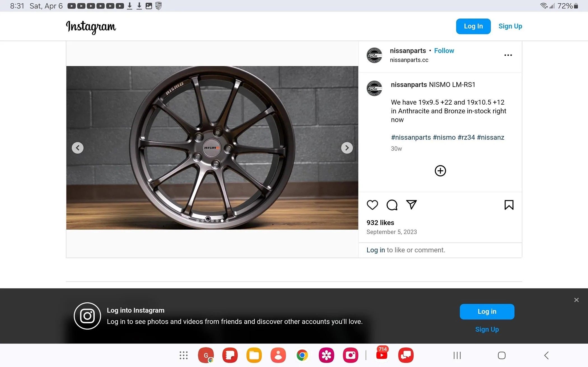Click the carousel pagination dots

212,221
